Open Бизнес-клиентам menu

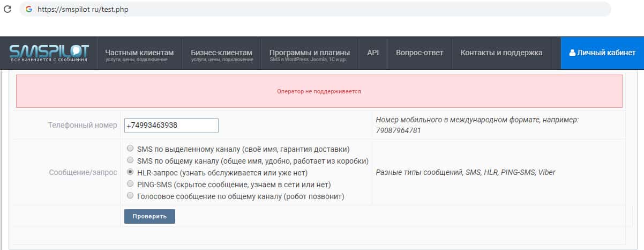pos(221,54)
